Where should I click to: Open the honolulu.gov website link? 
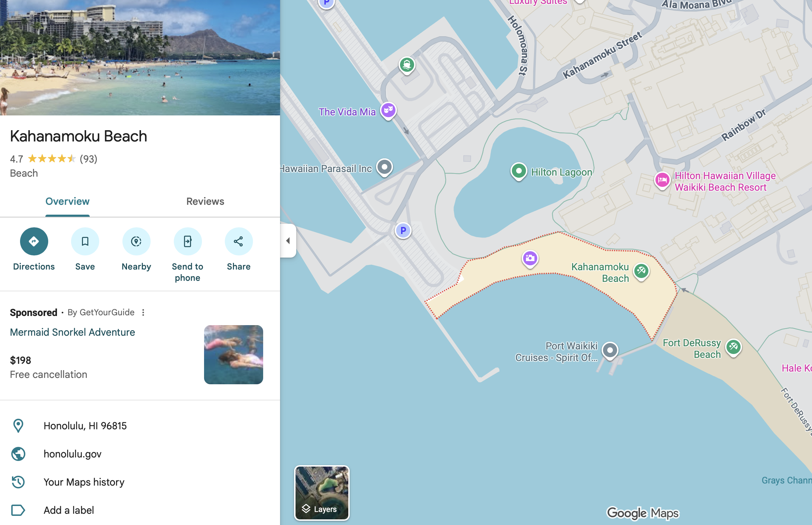tap(72, 454)
